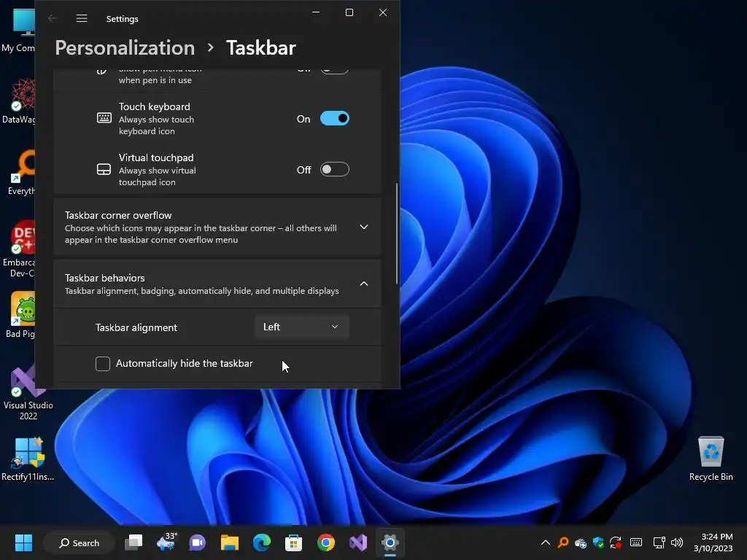The width and height of the screenshot is (747, 560).
Task: Turn off the Touch keyboard toggle
Action: (334, 119)
